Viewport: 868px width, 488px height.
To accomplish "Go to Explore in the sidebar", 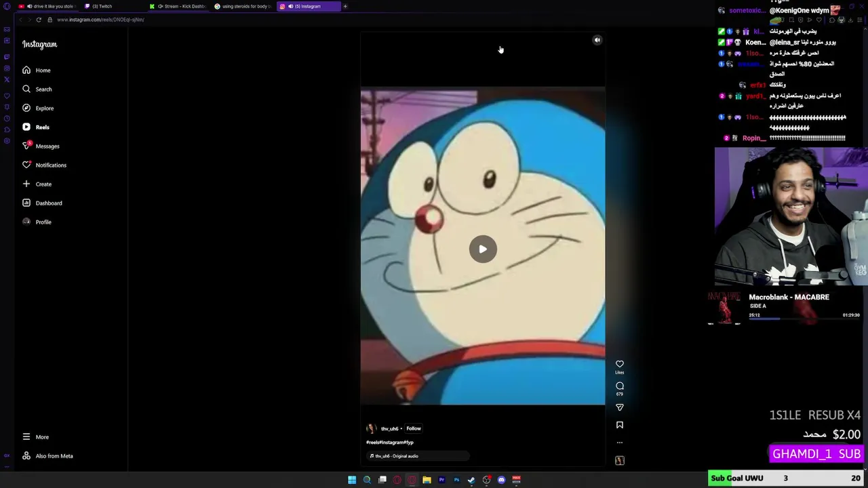I will tap(37, 108).
